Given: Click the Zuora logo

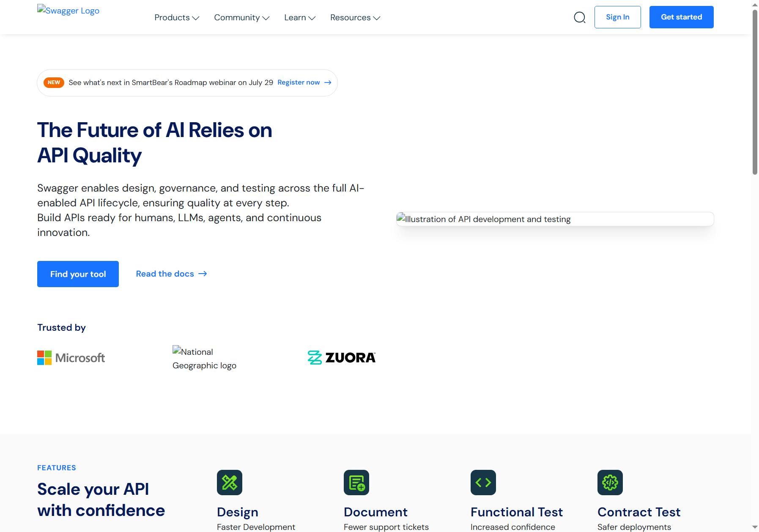Looking at the screenshot, I should [342, 358].
